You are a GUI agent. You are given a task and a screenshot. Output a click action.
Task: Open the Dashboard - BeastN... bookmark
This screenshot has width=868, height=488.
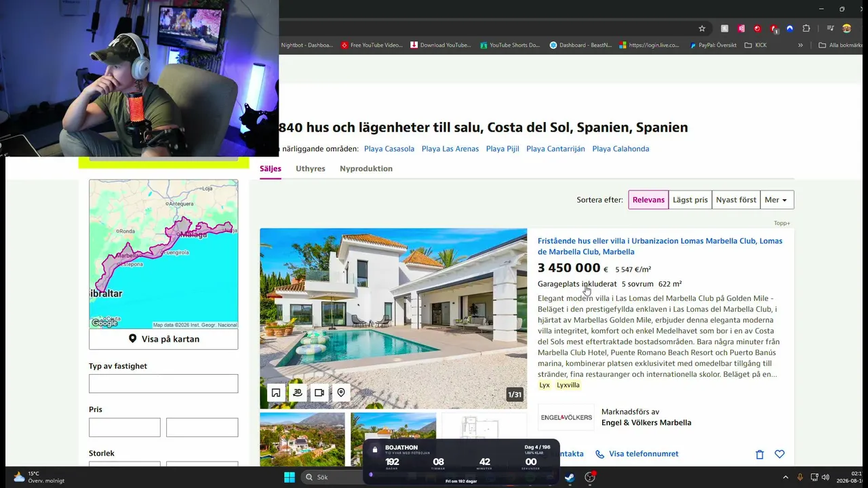[580, 45]
